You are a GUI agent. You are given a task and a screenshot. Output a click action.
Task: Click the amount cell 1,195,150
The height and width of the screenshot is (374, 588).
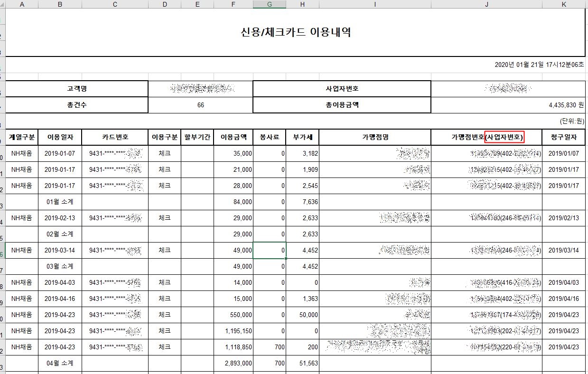233,331
